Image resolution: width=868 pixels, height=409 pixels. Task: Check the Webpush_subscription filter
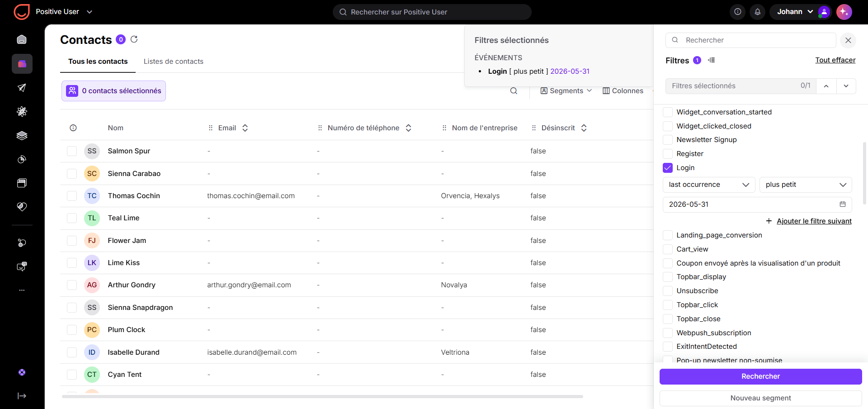pyautogui.click(x=668, y=333)
